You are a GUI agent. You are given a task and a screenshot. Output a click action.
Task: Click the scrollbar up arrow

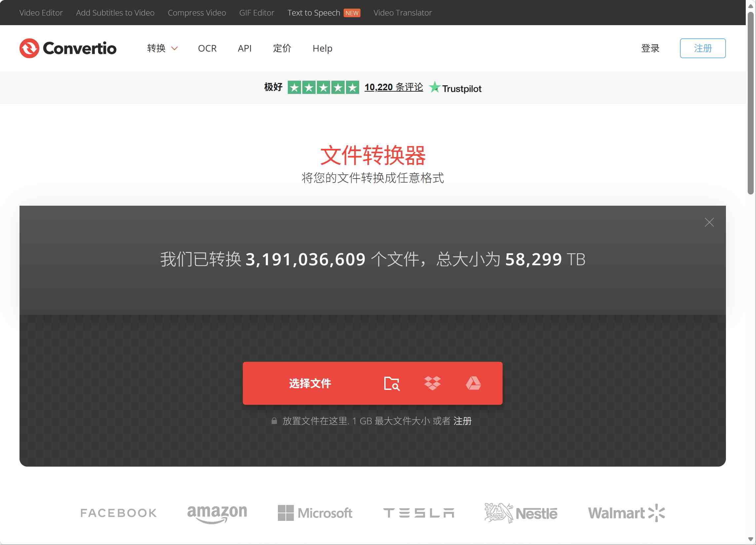tap(750, 6)
